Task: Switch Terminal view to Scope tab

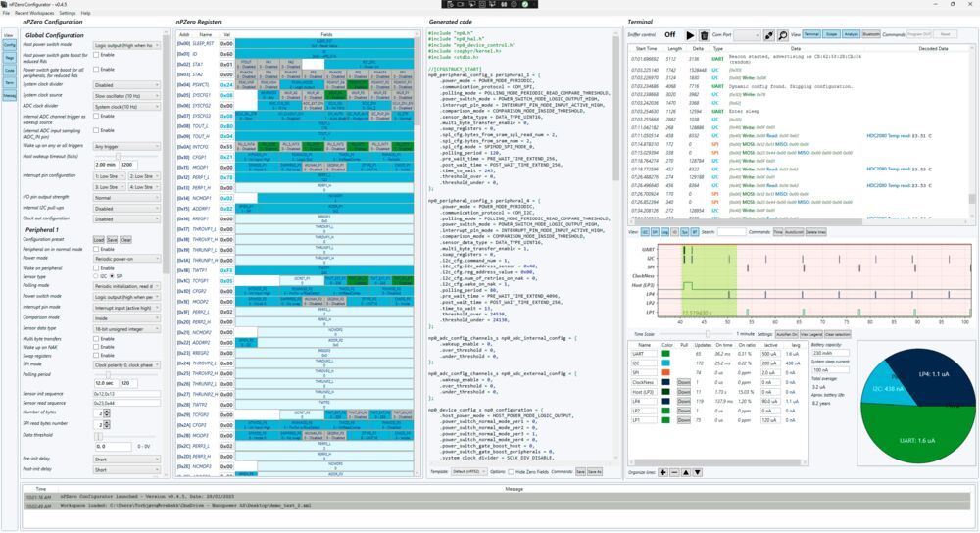Action: click(831, 34)
